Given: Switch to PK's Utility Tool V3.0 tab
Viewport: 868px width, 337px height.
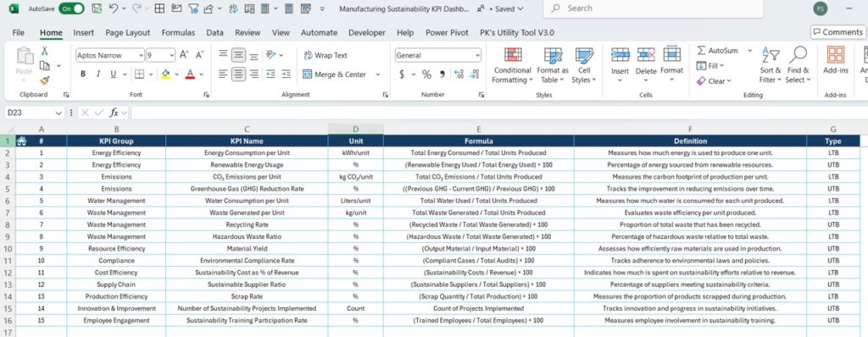Looking at the screenshot, I should pyautogui.click(x=517, y=33).
